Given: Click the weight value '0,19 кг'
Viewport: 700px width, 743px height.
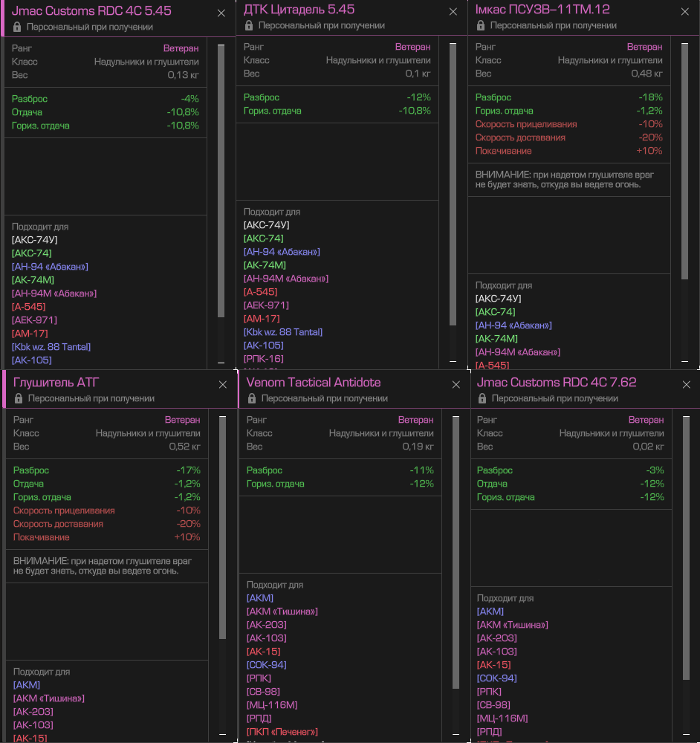Looking at the screenshot, I should tap(418, 447).
